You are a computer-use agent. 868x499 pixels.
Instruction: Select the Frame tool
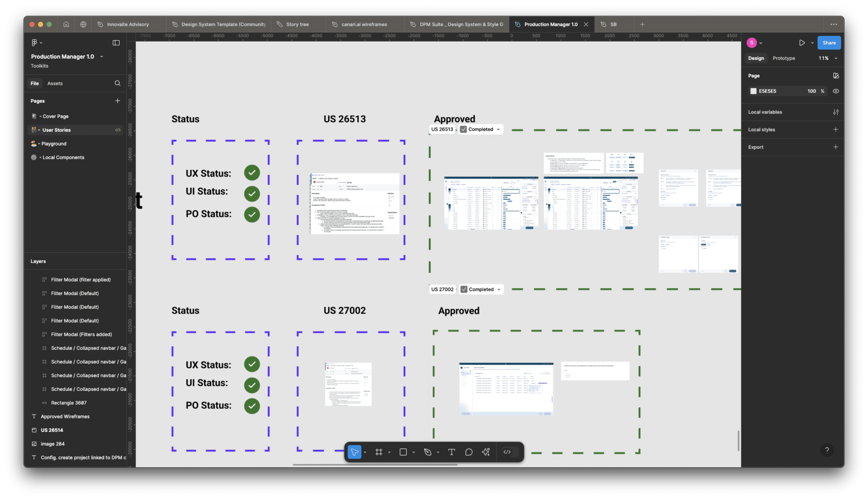coord(378,452)
